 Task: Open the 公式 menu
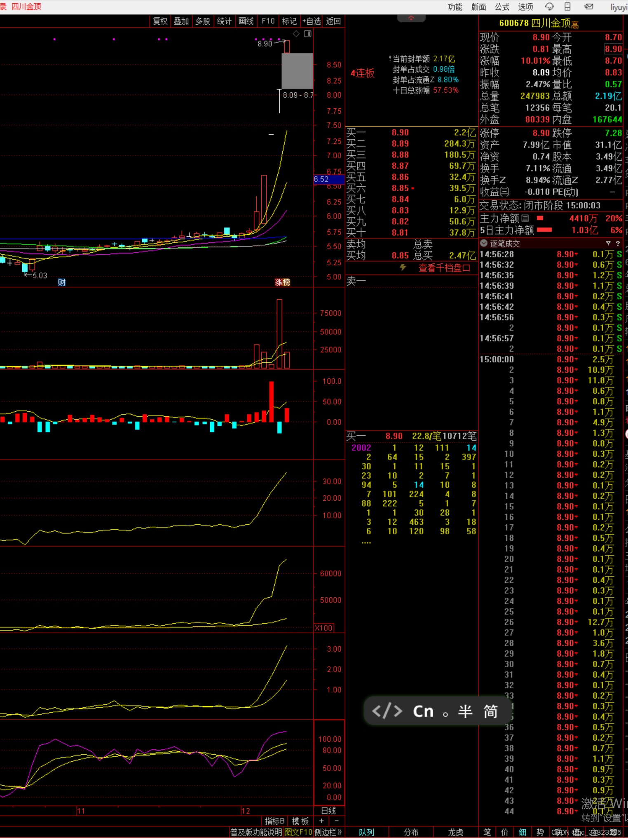pyautogui.click(x=502, y=7)
